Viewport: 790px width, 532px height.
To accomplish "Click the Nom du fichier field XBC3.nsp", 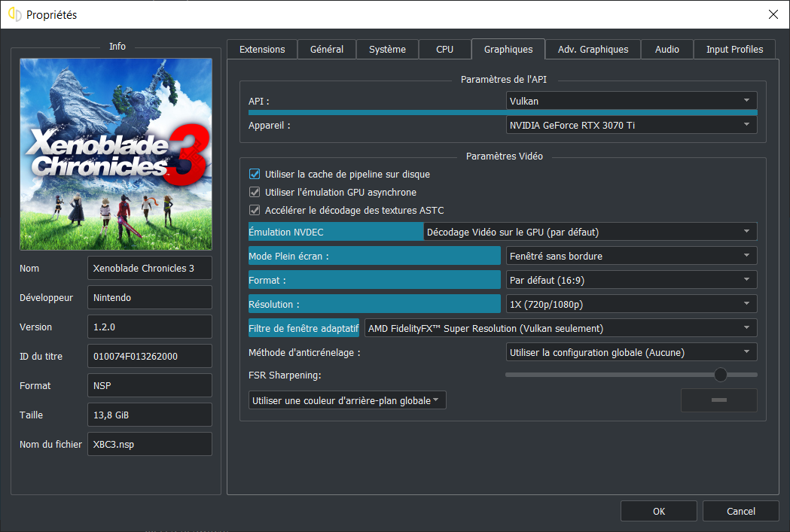I will coord(150,444).
